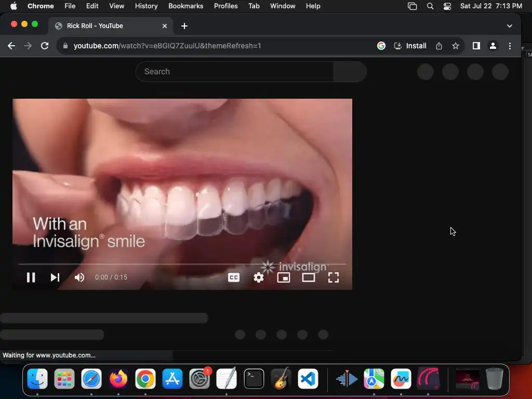Open Finder from the dock

[37, 379]
